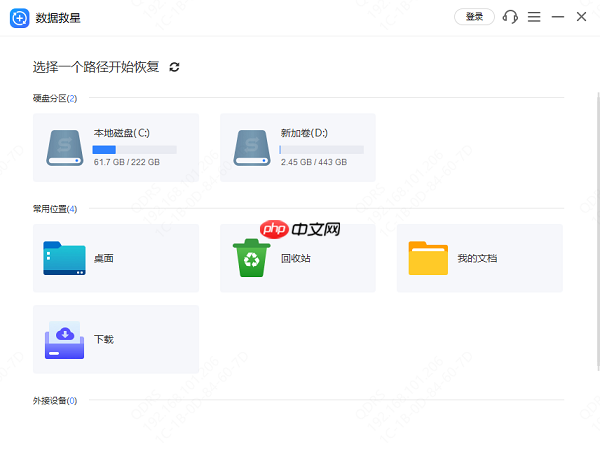
Task: Click the 本地磁盘(C:) label text
Action: [121, 132]
